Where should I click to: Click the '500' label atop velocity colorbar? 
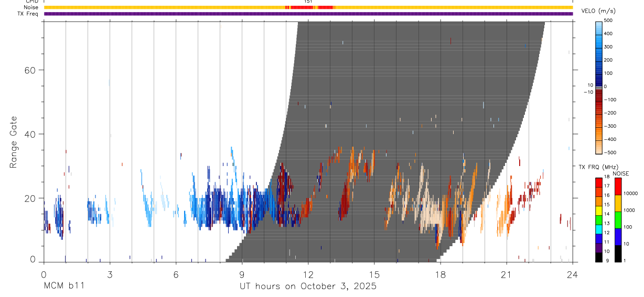608,20
